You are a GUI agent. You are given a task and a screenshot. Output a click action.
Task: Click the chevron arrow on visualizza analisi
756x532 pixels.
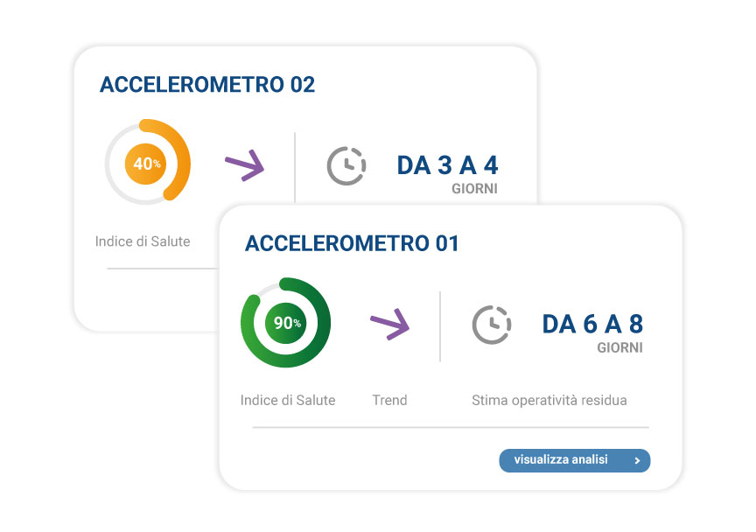coord(637,460)
